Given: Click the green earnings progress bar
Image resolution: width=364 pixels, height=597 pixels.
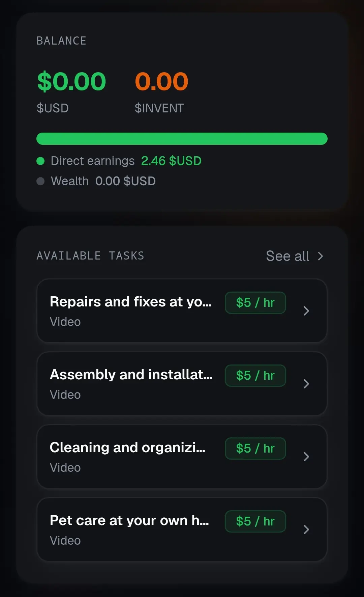Looking at the screenshot, I should 182,139.
